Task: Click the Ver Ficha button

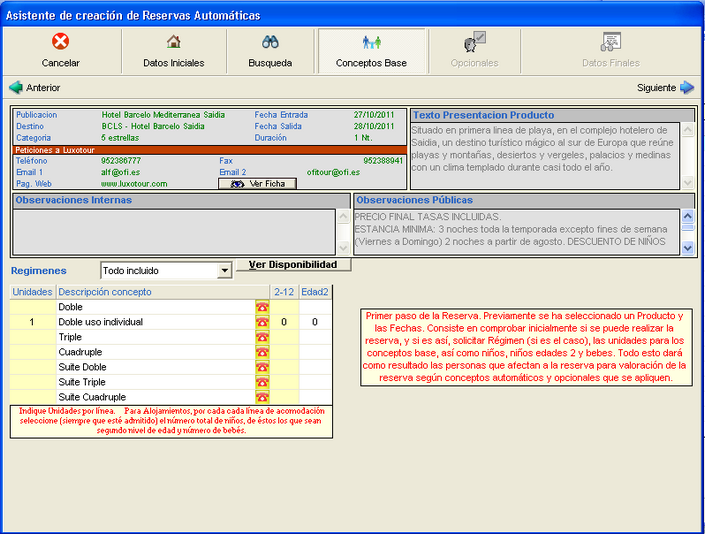Action: (257, 183)
